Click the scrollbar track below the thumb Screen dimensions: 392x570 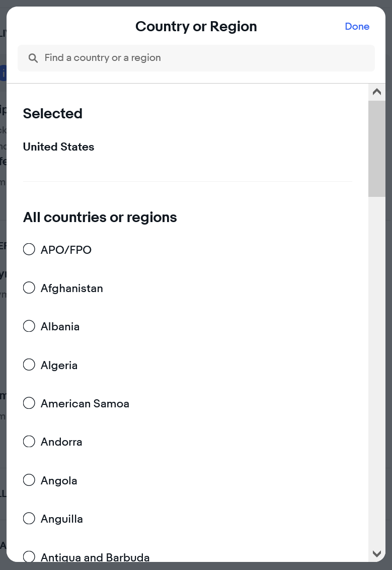(377, 371)
